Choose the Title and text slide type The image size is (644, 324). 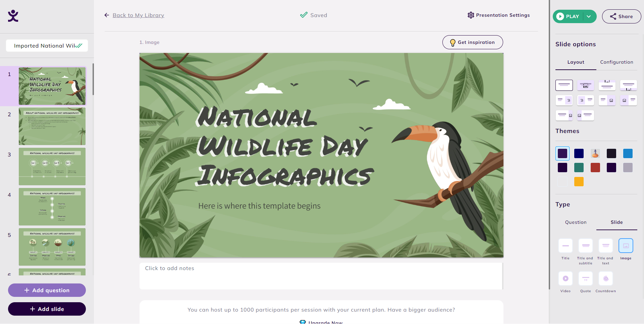click(606, 246)
